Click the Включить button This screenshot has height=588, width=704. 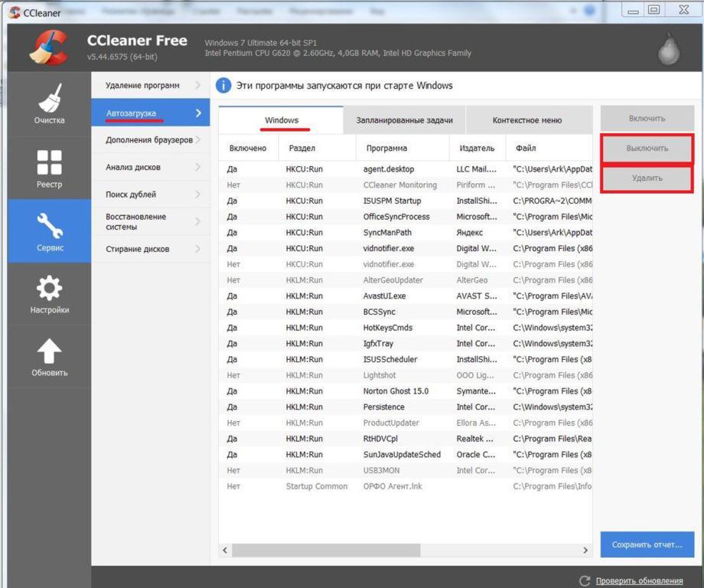647,119
